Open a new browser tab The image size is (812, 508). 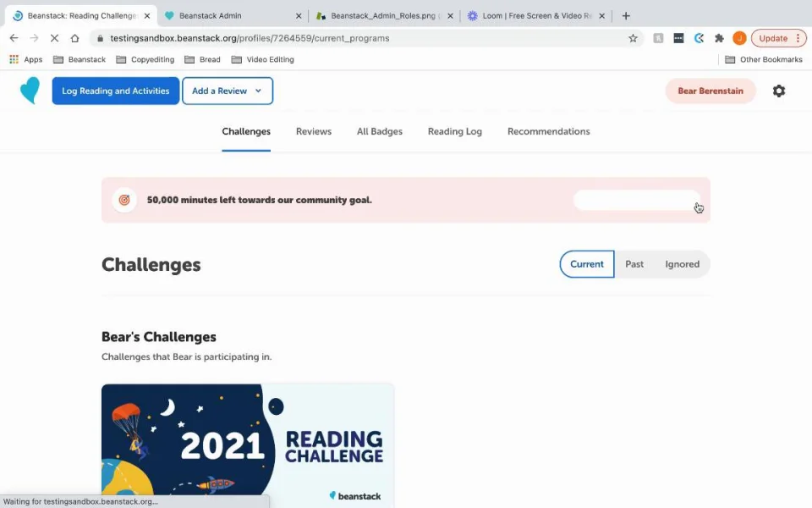coord(626,15)
